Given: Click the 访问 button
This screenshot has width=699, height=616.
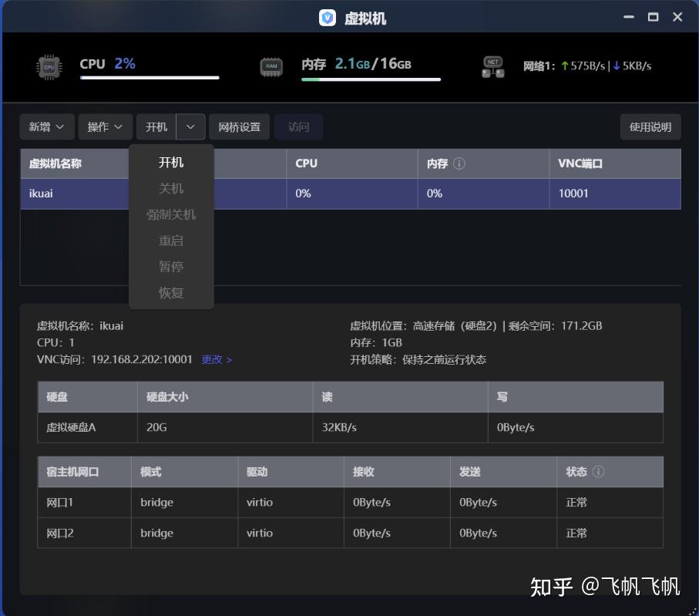Looking at the screenshot, I should [x=298, y=126].
